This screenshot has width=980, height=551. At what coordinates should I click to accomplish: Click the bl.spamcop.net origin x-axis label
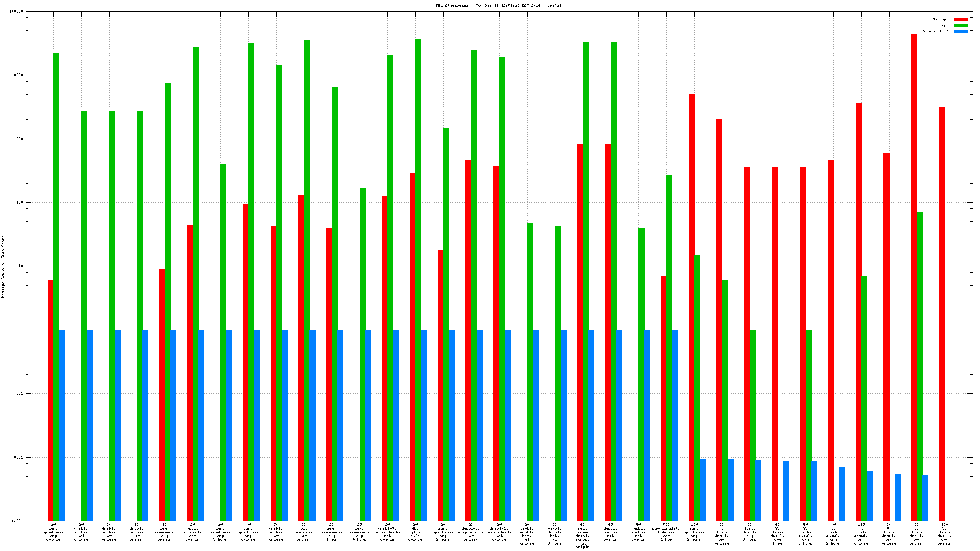[x=304, y=532]
